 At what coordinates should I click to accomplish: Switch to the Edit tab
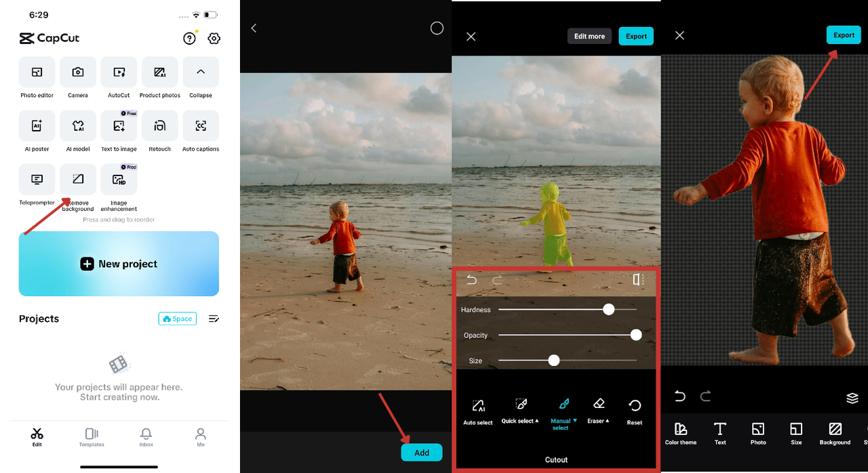(x=37, y=437)
